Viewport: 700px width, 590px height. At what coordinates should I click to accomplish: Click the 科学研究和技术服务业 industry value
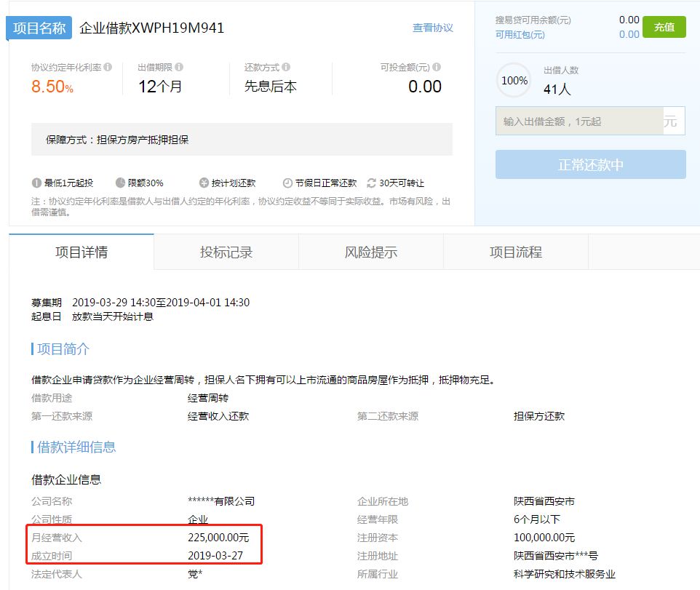pos(564,574)
